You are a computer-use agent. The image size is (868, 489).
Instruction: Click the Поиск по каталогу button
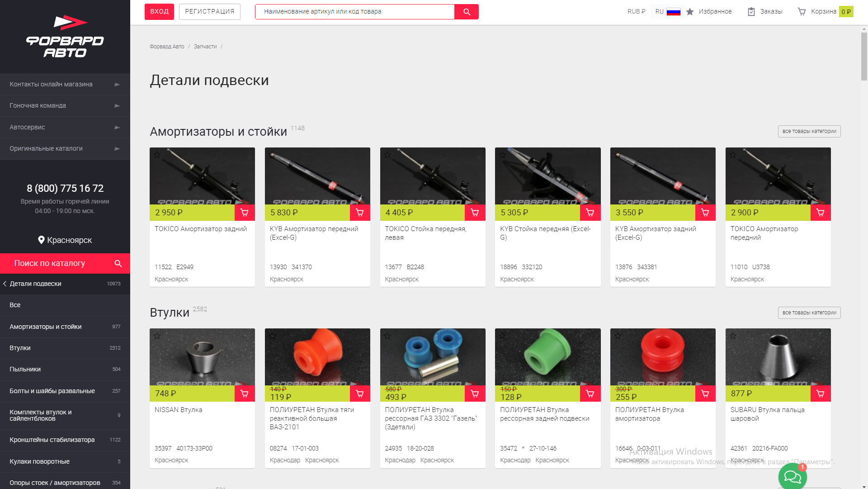coord(65,263)
